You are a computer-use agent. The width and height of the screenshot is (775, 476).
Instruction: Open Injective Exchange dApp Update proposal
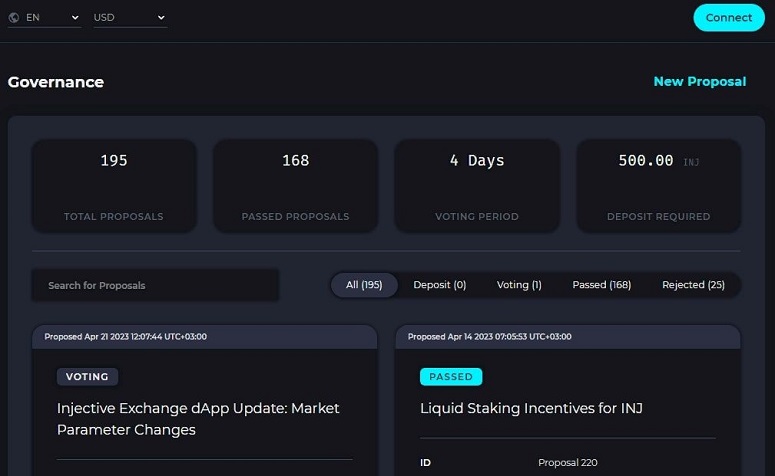click(198, 419)
